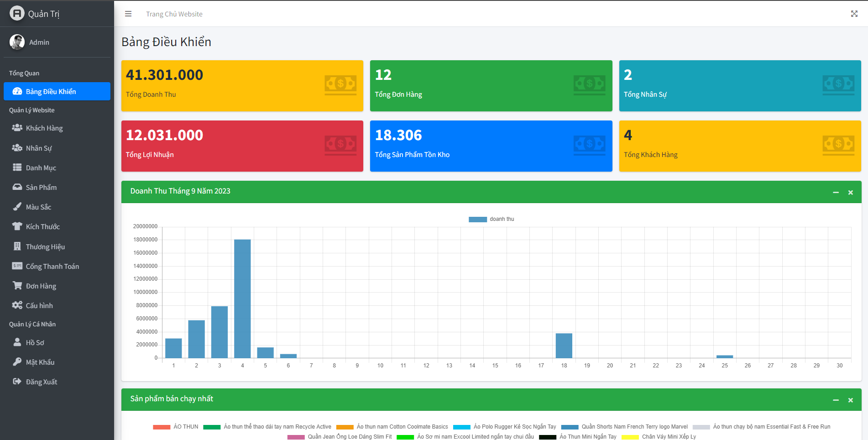868x440 pixels.
Task: Click the Kích Thước t-shirt icon
Action: tap(17, 226)
